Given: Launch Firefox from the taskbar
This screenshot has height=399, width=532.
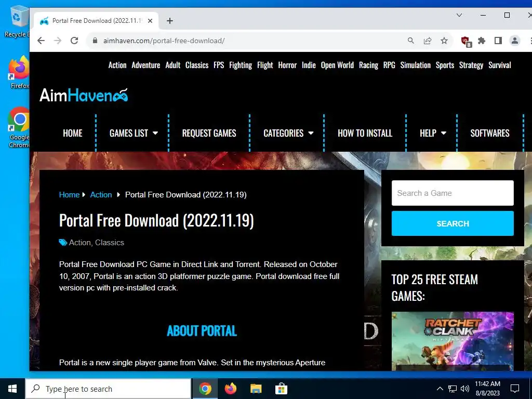Looking at the screenshot, I should (231, 389).
